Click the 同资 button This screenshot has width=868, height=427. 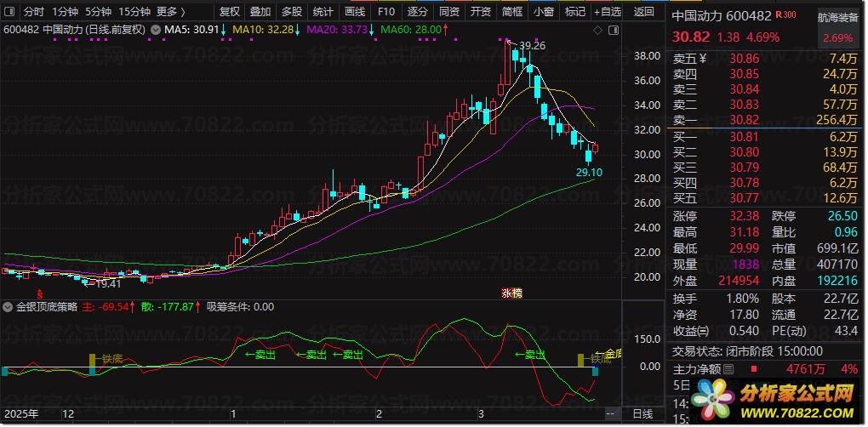click(x=449, y=12)
